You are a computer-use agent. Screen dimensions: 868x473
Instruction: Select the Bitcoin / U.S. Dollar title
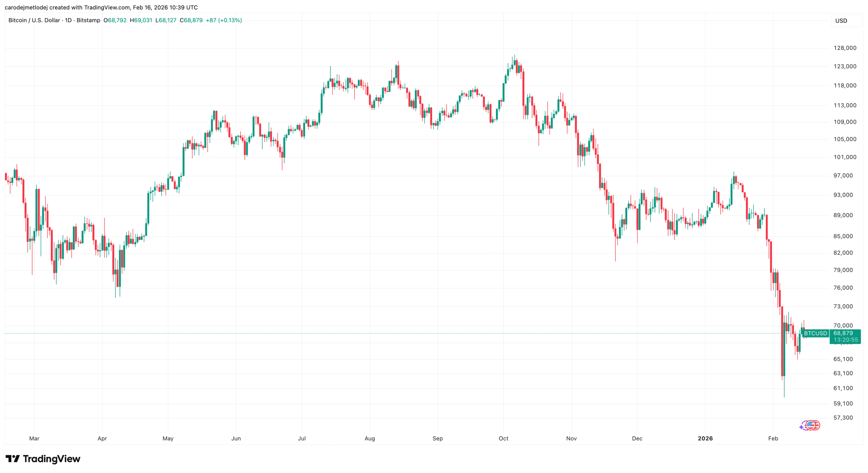(34, 20)
